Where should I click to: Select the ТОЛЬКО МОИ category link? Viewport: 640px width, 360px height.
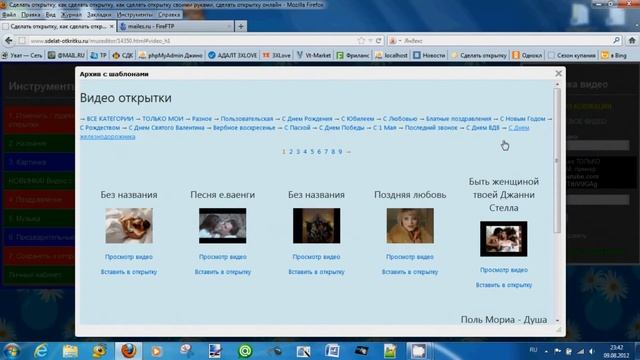162,119
